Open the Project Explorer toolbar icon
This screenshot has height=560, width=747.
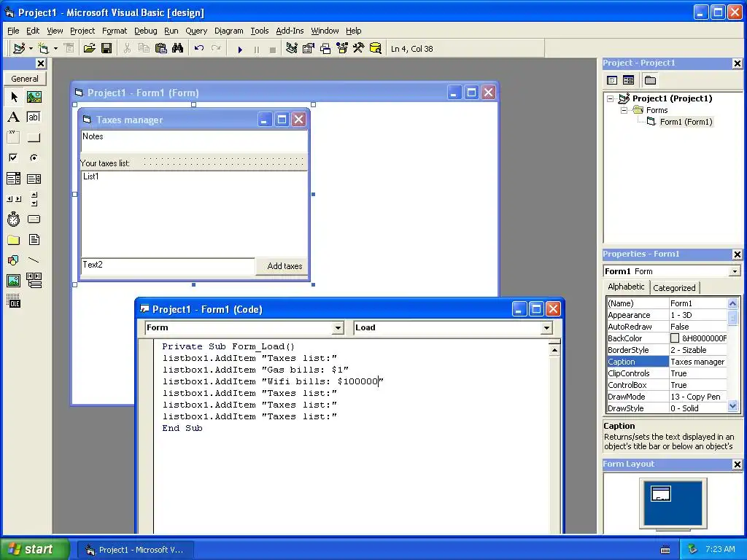(292, 49)
